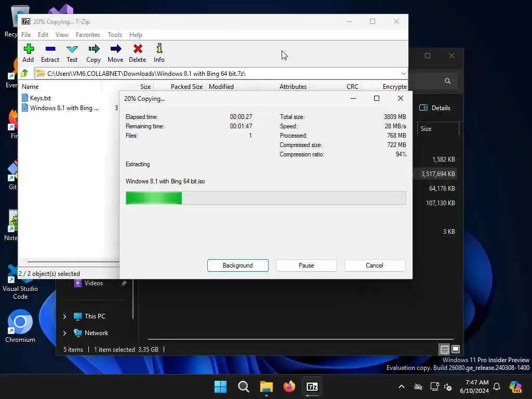Screen dimensions: 532x399
Task: Open the clock and date flyout
Action: (x=474, y=387)
